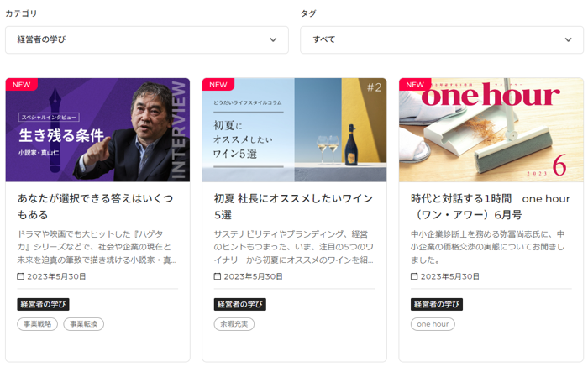
Task: Click the chevron arrow in the タグ select box
Action: pyautogui.click(x=568, y=39)
